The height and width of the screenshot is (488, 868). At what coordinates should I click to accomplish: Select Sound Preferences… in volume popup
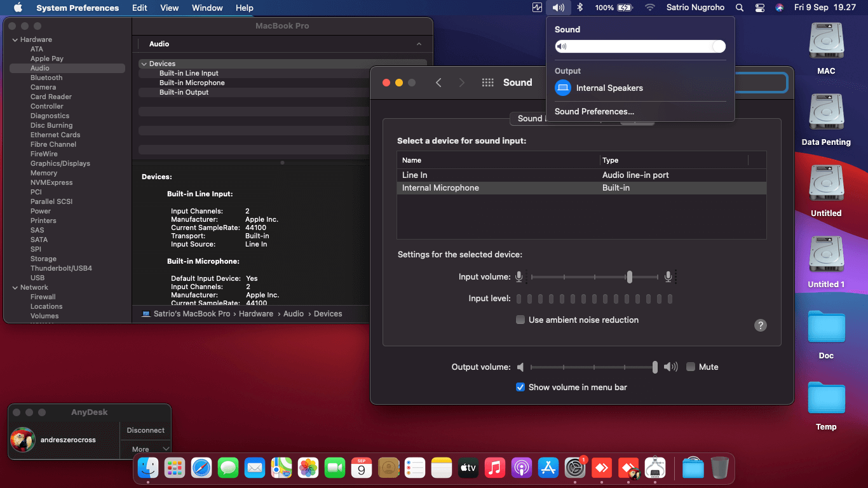594,111
